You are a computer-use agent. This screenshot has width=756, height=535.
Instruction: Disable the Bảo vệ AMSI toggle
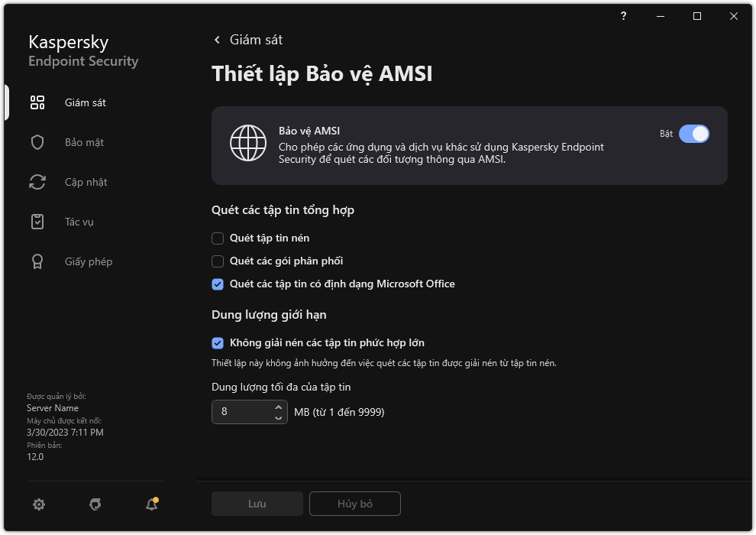pos(693,133)
